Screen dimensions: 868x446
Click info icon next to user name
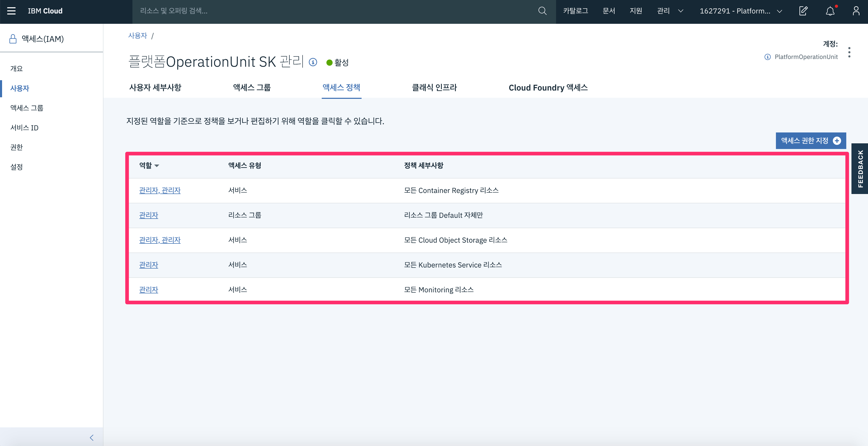[313, 62]
